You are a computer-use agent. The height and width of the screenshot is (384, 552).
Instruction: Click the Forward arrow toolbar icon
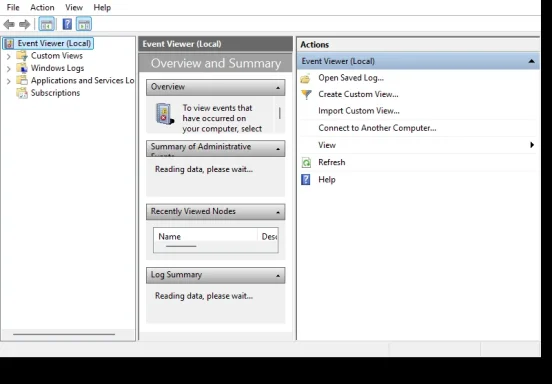[24, 24]
